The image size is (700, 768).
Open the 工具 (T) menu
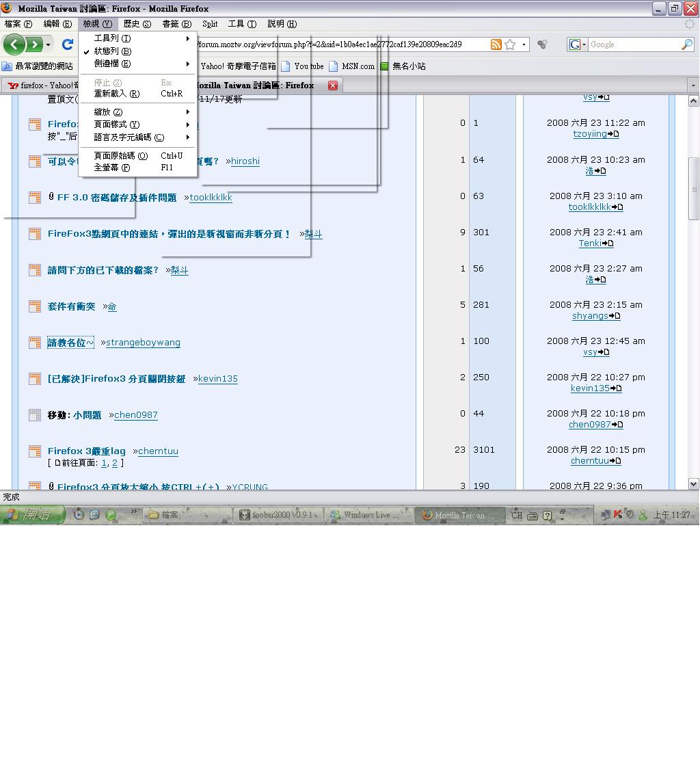point(242,24)
